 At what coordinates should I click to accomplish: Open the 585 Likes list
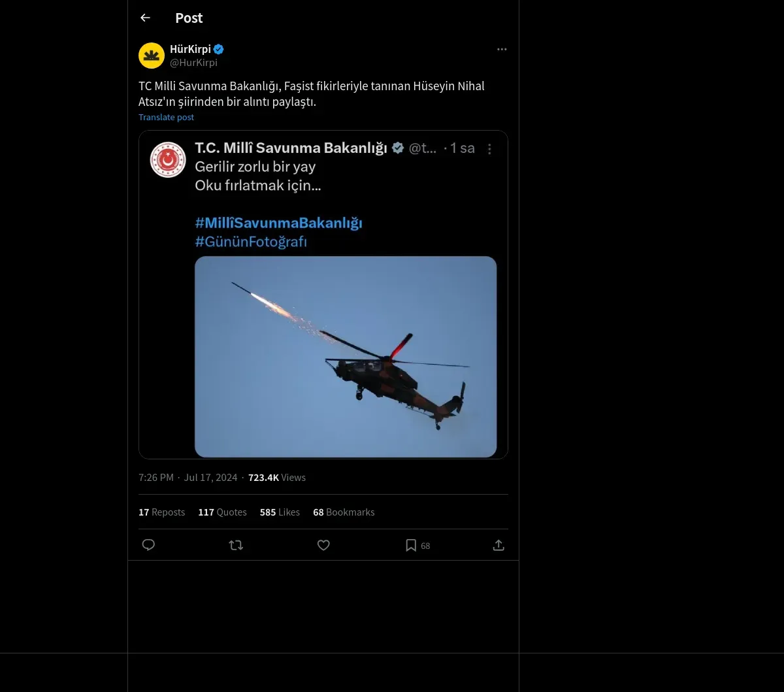pyautogui.click(x=280, y=512)
